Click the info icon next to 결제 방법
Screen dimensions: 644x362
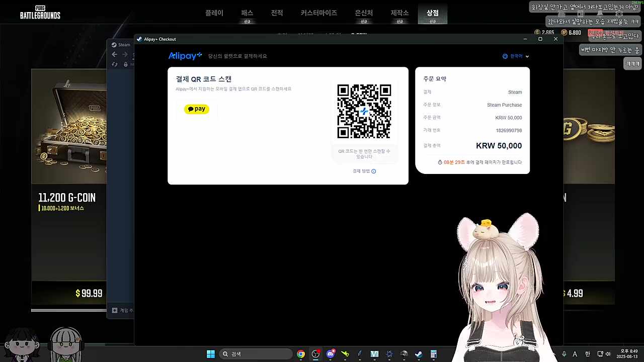coord(373,171)
